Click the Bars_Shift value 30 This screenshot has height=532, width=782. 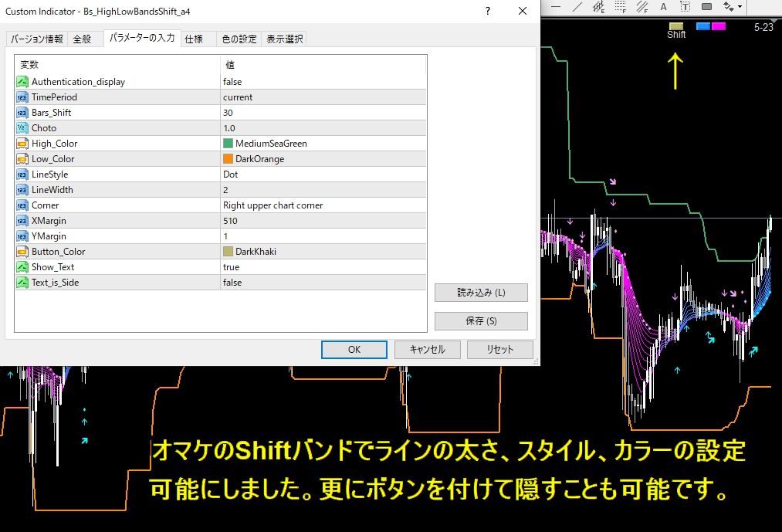228,112
